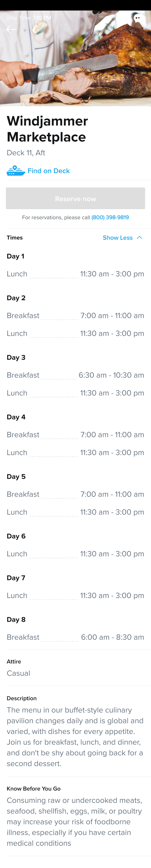Tap the carving station header photo
Image resolution: width=151 pixels, height=868 pixels.
pos(75,58)
